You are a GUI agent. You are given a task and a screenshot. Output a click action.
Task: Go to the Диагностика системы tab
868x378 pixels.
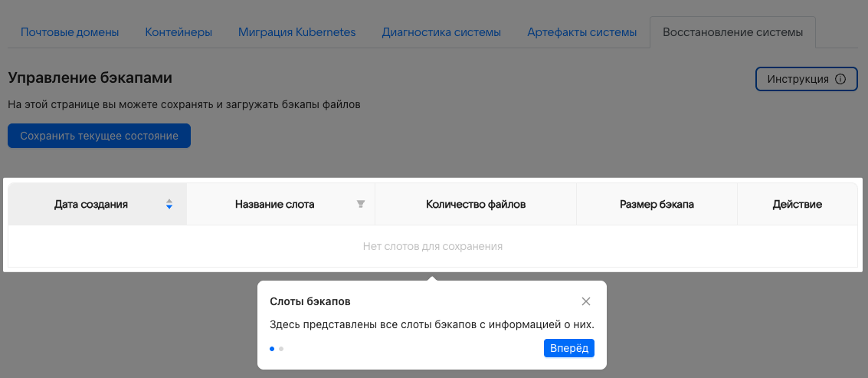click(441, 32)
